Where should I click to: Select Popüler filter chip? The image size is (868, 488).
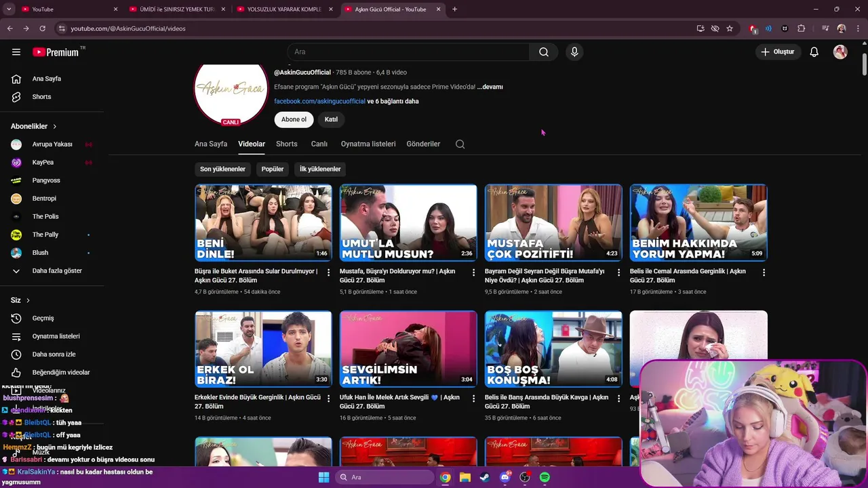point(273,169)
